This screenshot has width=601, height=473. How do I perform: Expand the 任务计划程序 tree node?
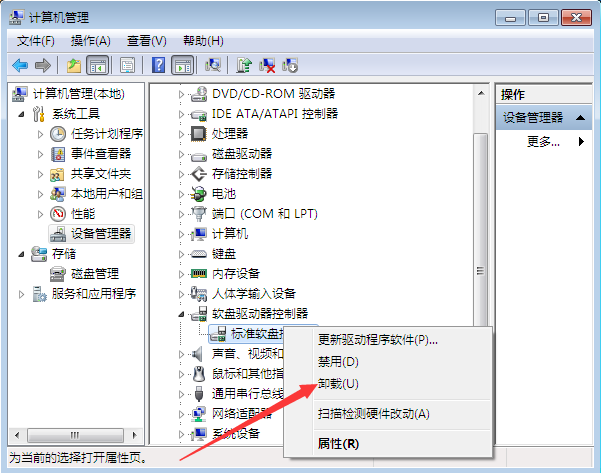pos(41,134)
